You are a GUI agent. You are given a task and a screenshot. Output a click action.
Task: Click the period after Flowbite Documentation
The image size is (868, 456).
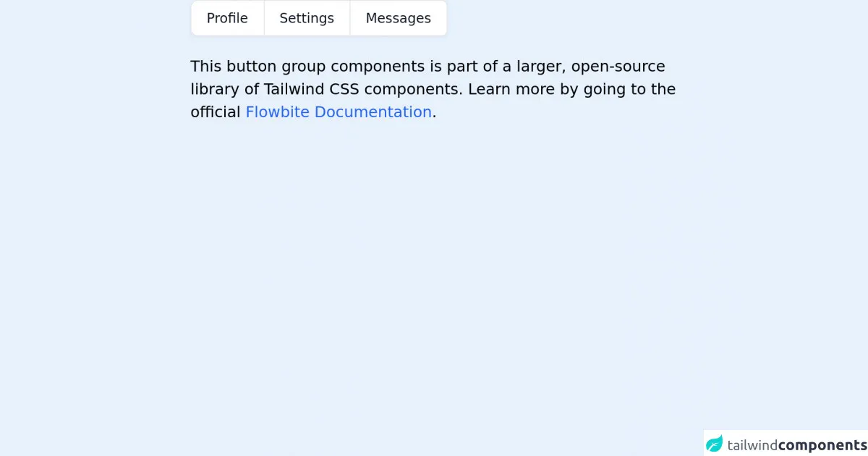click(434, 114)
